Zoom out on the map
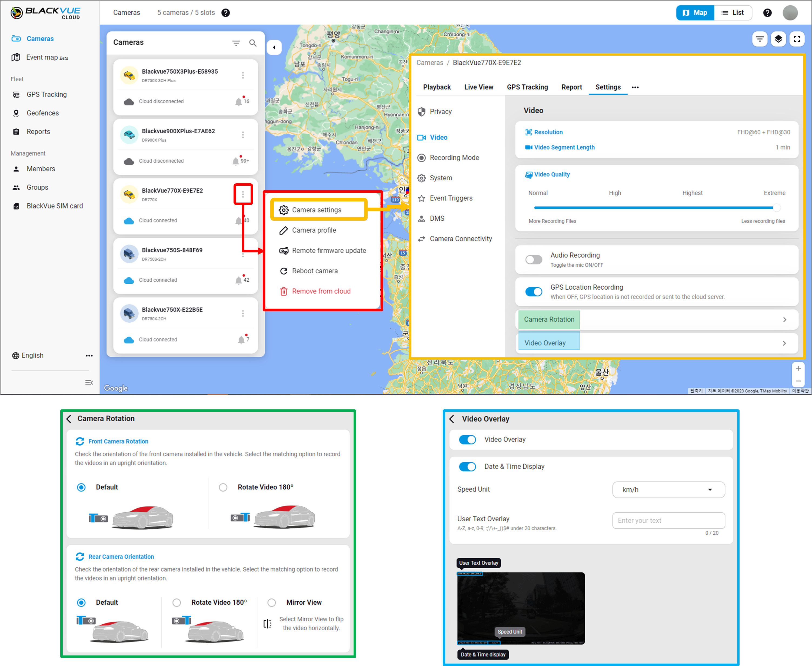Screen dimensions: 812x666 798,381
